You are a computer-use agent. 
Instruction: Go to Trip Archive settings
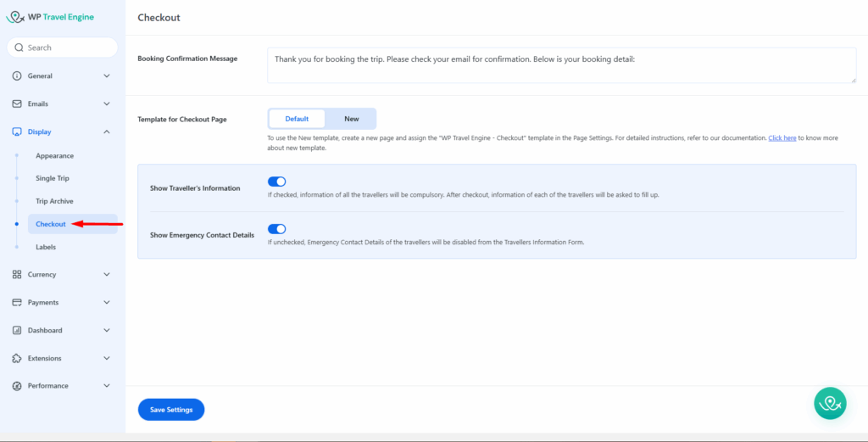coord(54,202)
